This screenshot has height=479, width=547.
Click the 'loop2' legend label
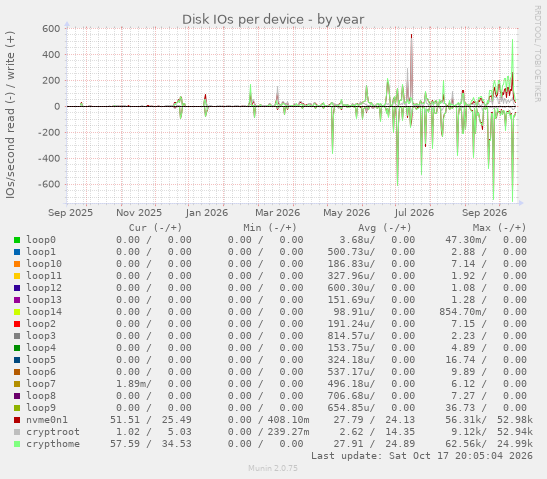click(41, 324)
